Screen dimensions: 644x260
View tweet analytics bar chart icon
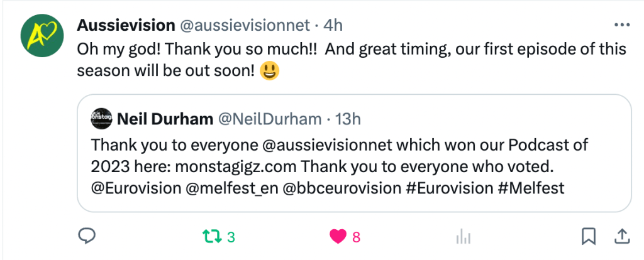click(x=463, y=236)
